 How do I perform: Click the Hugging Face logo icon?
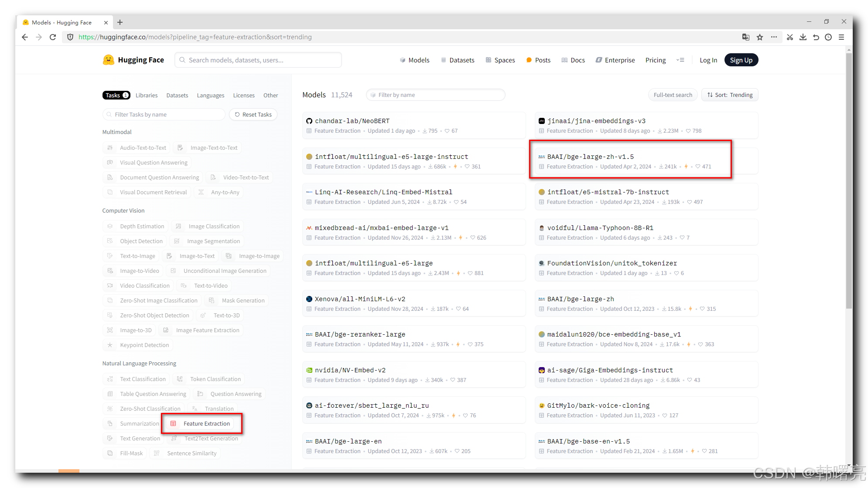(108, 60)
